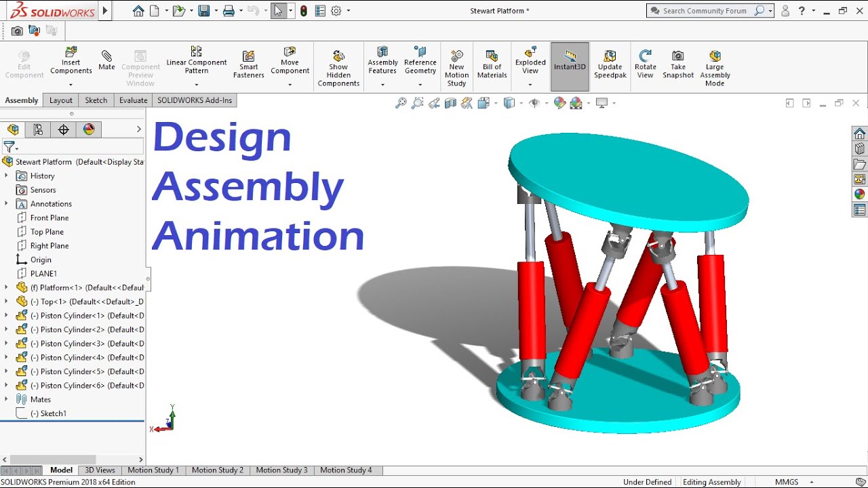
Task: Click the Open document icon
Action: 178,11
